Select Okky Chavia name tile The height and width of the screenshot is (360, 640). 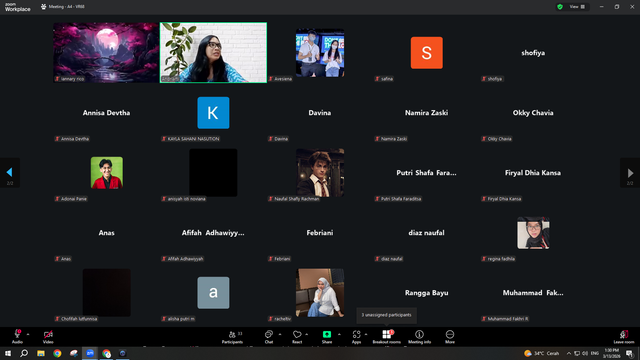(x=533, y=113)
